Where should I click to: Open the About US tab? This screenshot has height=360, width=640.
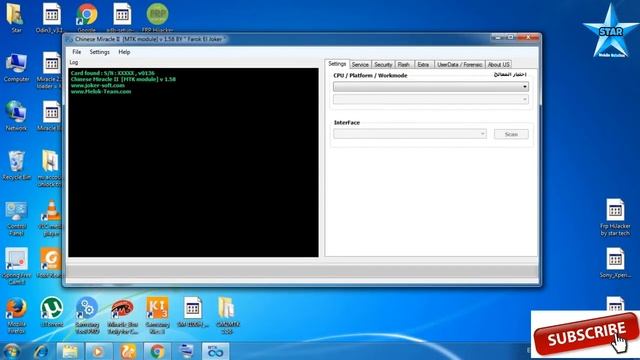498,64
